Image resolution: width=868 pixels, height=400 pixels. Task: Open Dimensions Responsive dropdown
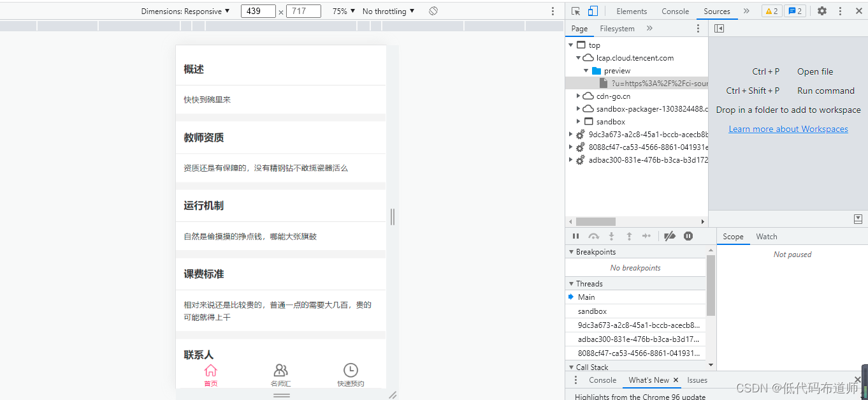[x=185, y=11]
